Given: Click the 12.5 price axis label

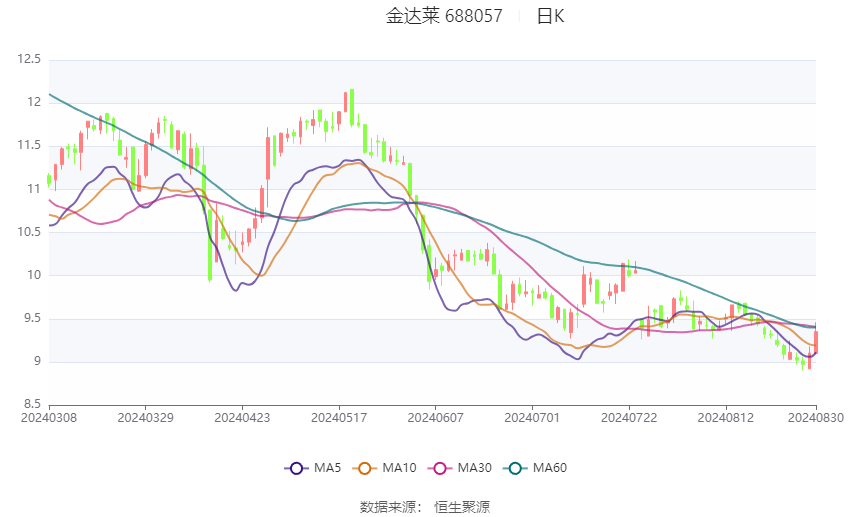Looking at the screenshot, I should pos(29,59).
